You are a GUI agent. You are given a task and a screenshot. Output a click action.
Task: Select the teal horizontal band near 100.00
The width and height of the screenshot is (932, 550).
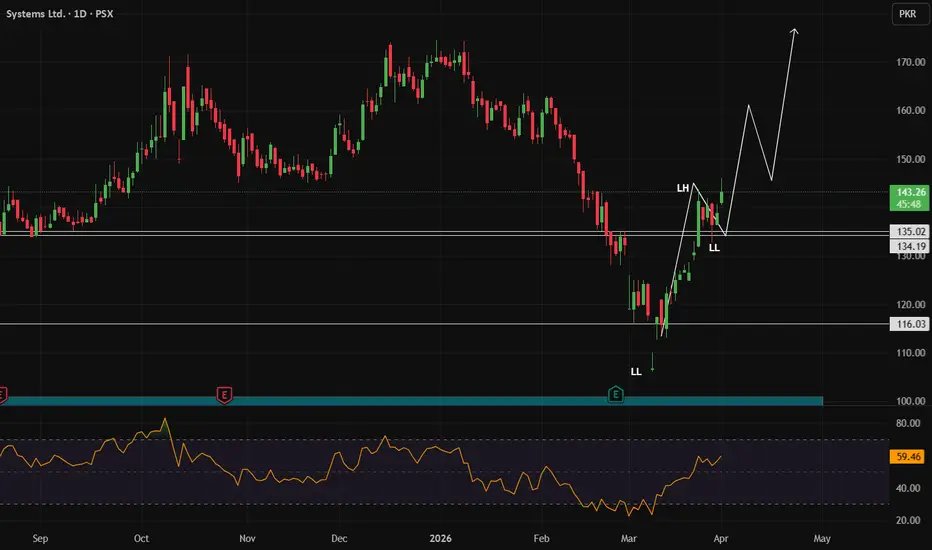click(x=411, y=401)
